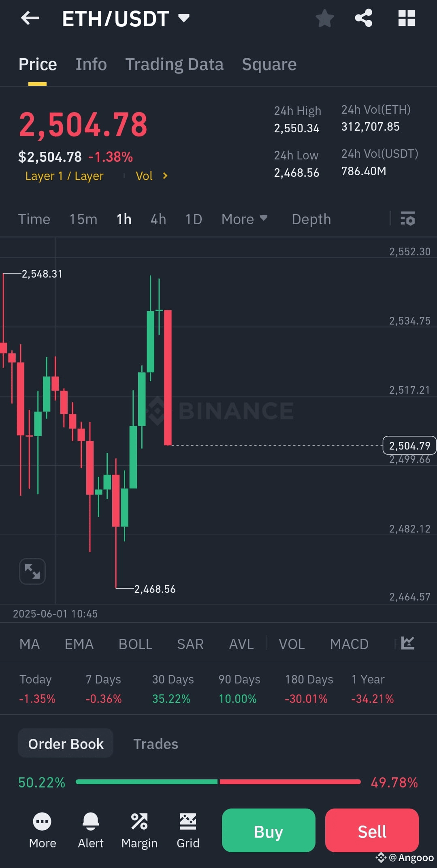Tap the back arrow icon

point(30,18)
